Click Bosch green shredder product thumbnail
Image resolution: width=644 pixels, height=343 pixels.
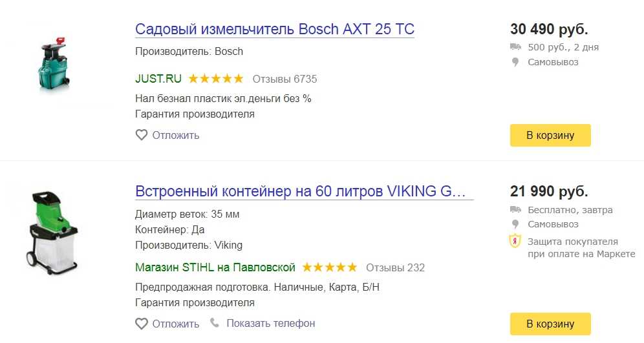(54, 63)
